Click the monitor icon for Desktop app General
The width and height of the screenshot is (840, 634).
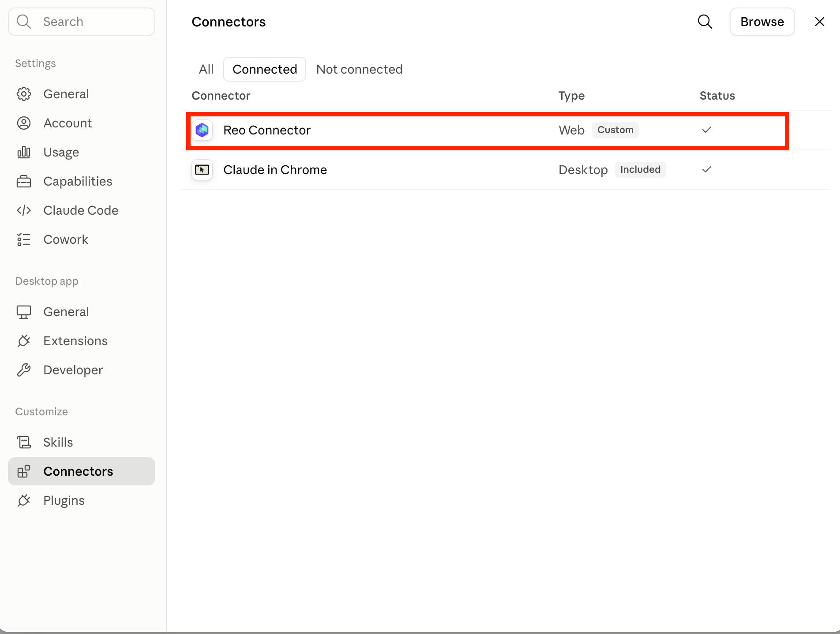click(24, 312)
